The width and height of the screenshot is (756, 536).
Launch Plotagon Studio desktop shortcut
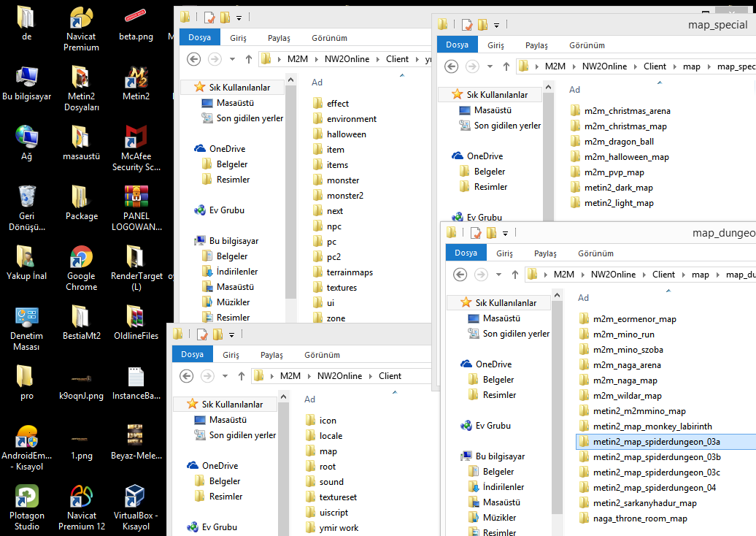pos(26,508)
